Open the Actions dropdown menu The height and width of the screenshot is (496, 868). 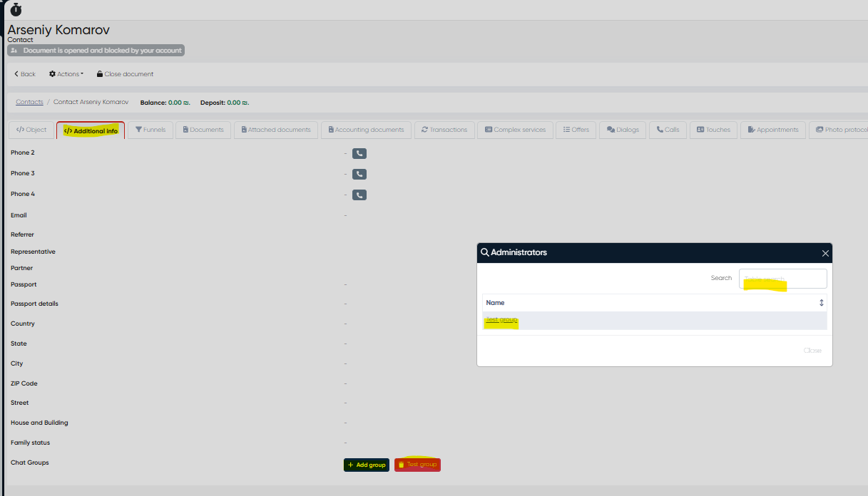click(66, 74)
